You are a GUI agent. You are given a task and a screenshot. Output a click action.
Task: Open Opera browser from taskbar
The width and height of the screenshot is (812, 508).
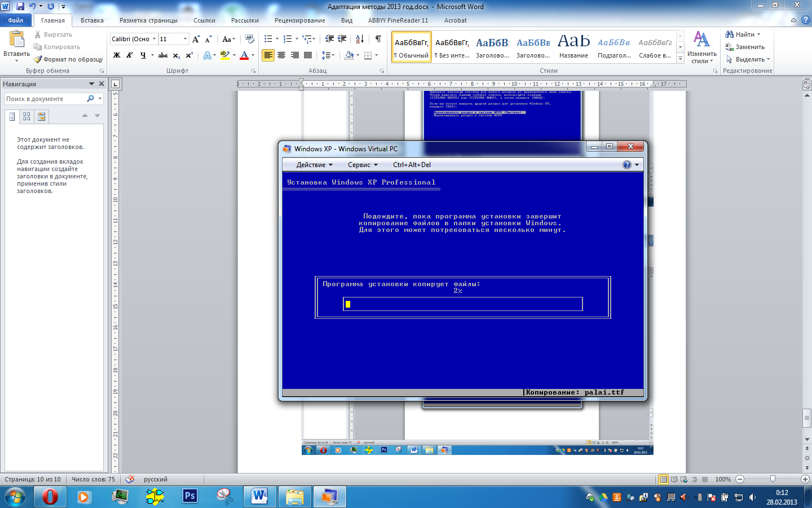(x=50, y=497)
